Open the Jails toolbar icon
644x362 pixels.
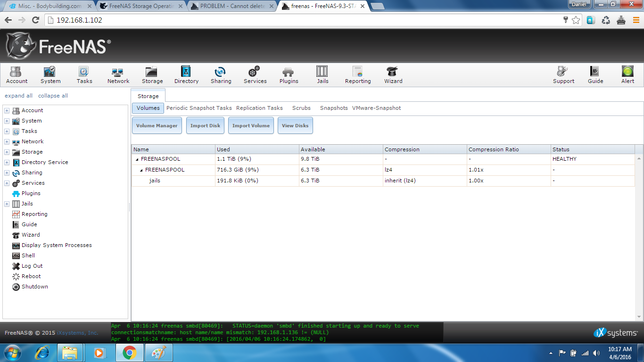[322, 75]
